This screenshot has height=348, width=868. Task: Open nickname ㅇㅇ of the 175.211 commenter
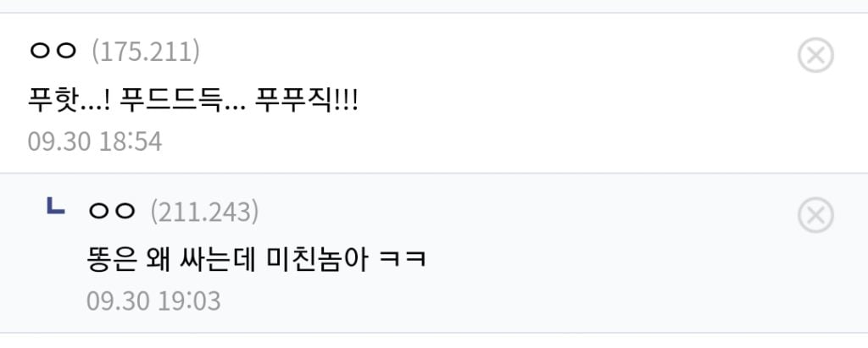pos(53,52)
